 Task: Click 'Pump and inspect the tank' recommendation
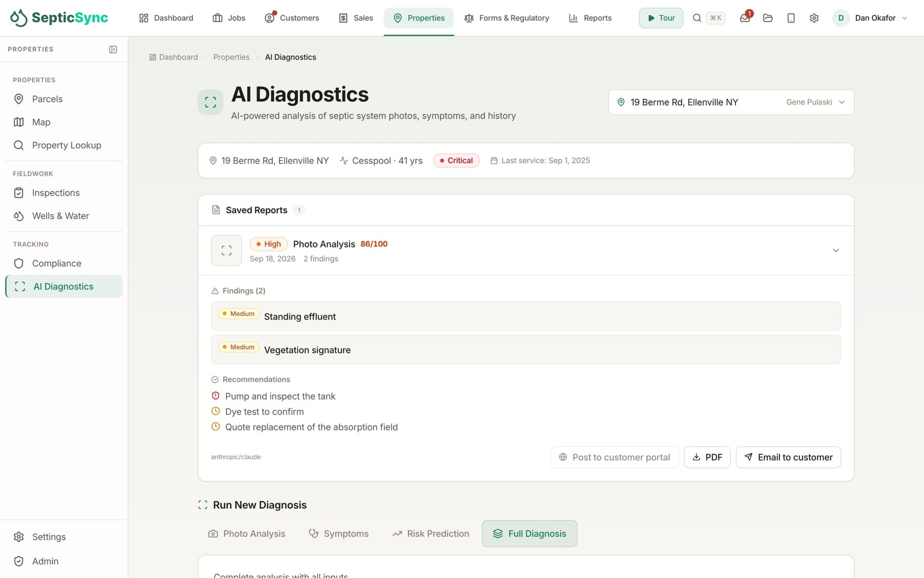[280, 397]
